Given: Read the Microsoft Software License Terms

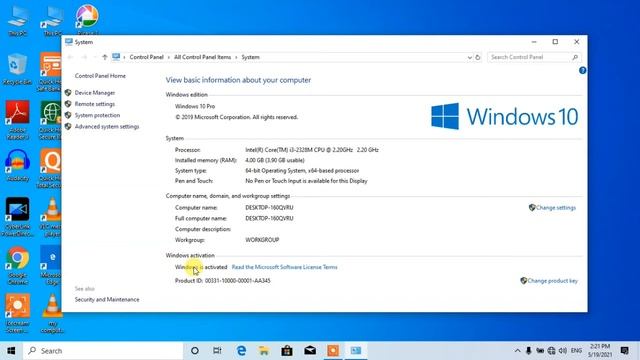Looking at the screenshot, I should point(284,267).
